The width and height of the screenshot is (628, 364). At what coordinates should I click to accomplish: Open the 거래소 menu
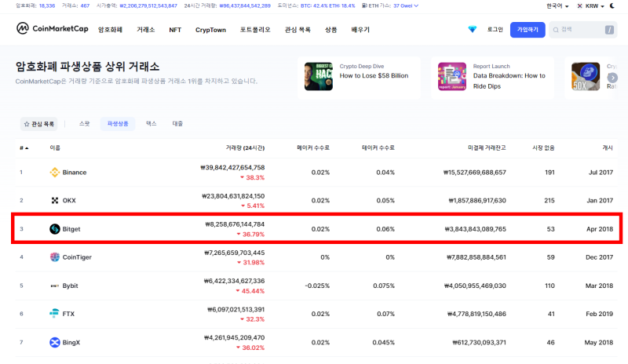pos(146,30)
